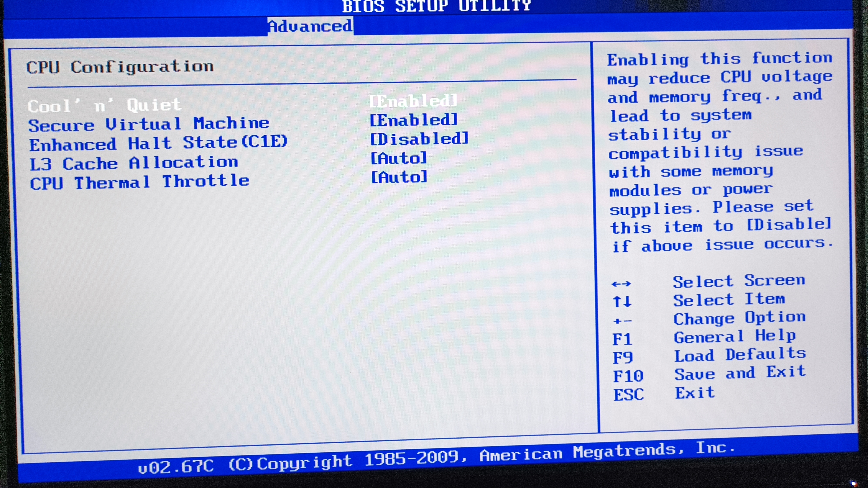Image resolution: width=868 pixels, height=488 pixels.
Task: Click the plus-minus Change Option hint
Action: [x=622, y=321]
